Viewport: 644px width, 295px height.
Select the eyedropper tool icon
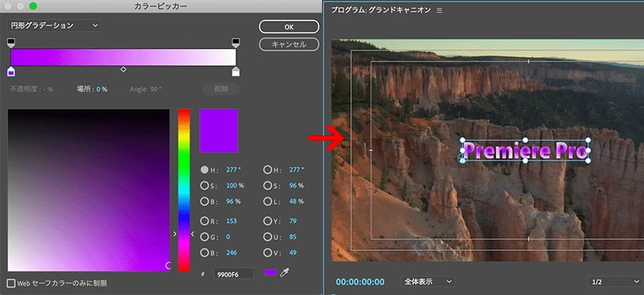pyautogui.click(x=284, y=272)
